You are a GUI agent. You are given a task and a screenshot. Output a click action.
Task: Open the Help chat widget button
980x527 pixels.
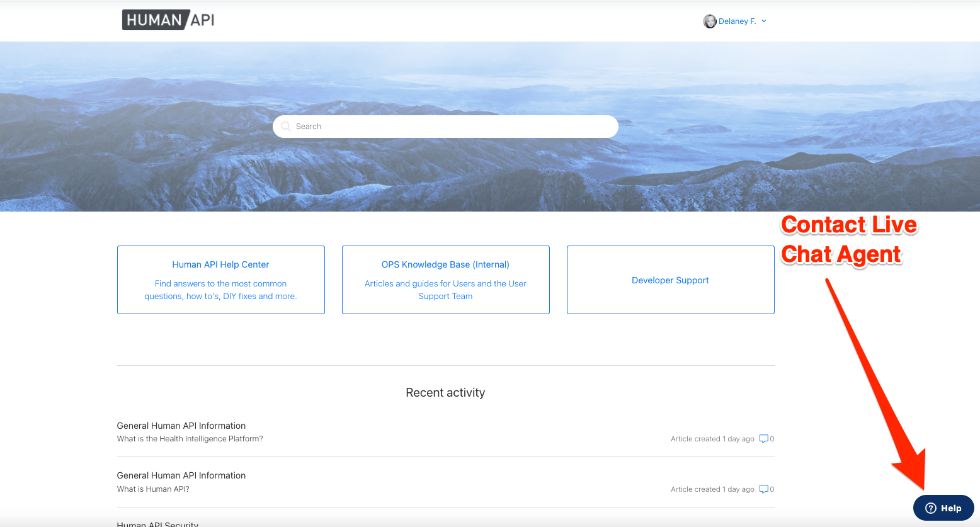(943, 508)
